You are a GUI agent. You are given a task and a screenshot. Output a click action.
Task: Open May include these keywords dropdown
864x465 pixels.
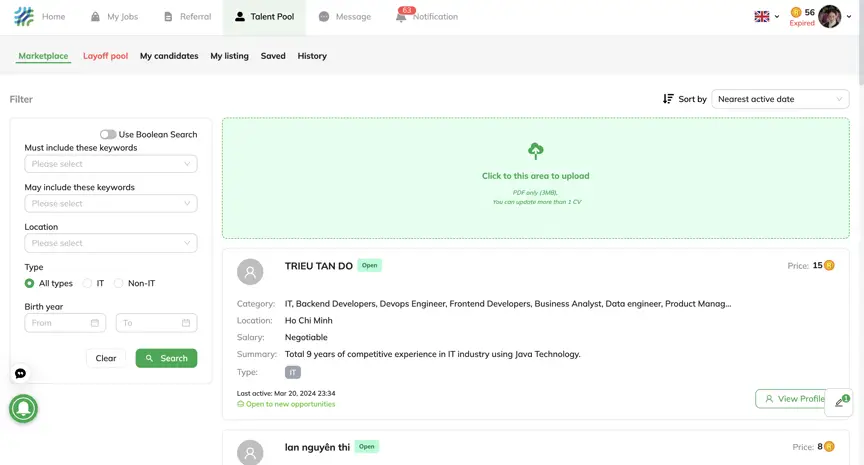pos(111,203)
